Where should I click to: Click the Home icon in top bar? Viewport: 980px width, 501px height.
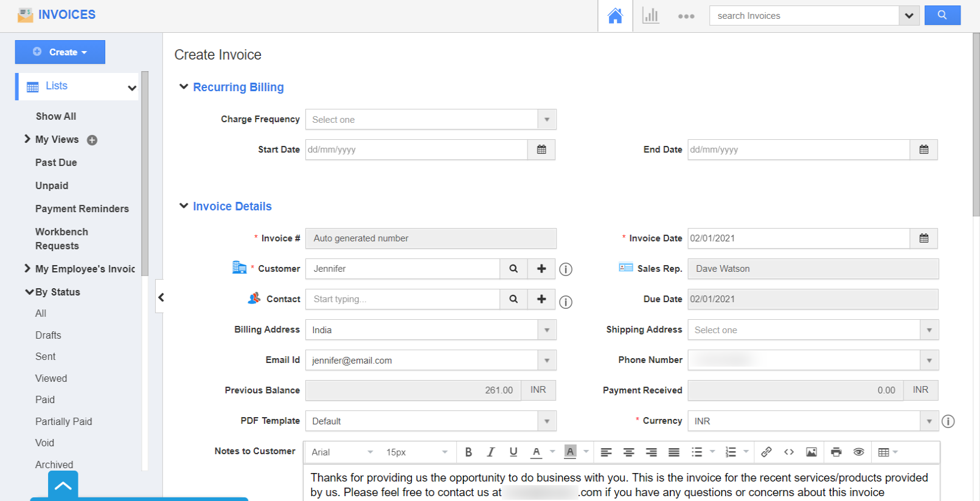(615, 16)
